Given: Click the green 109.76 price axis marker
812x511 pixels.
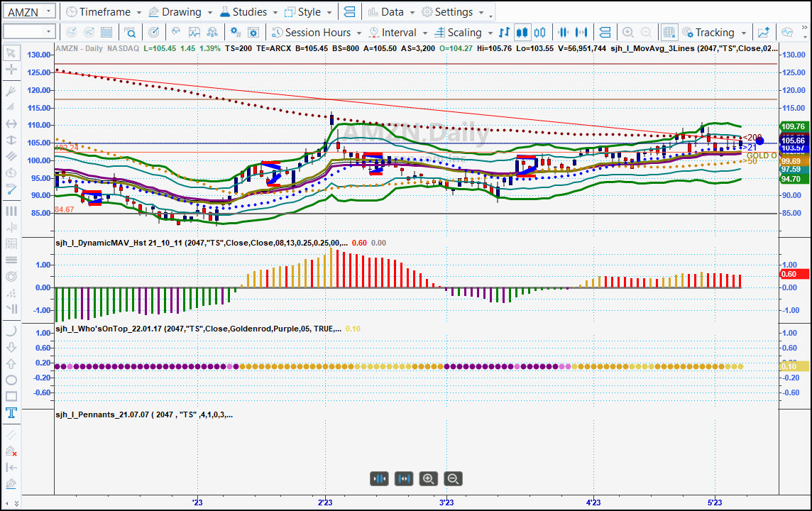Looking at the screenshot, I should click(794, 126).
